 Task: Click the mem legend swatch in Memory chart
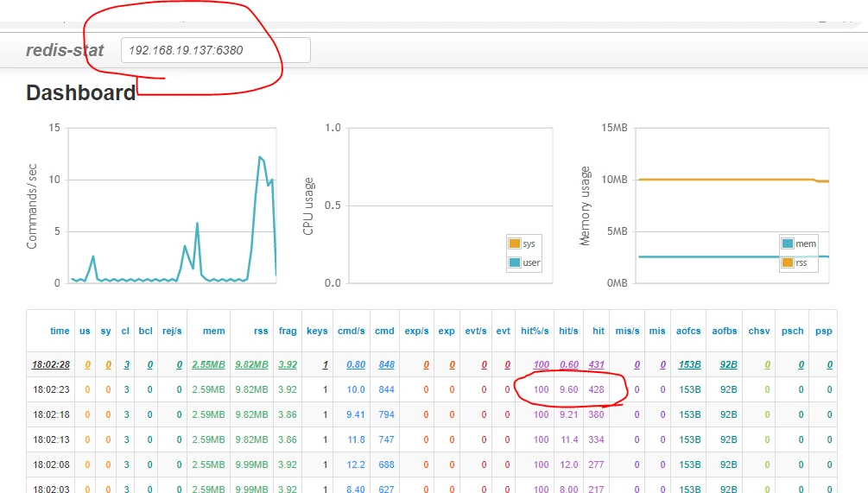pos(787,243)
